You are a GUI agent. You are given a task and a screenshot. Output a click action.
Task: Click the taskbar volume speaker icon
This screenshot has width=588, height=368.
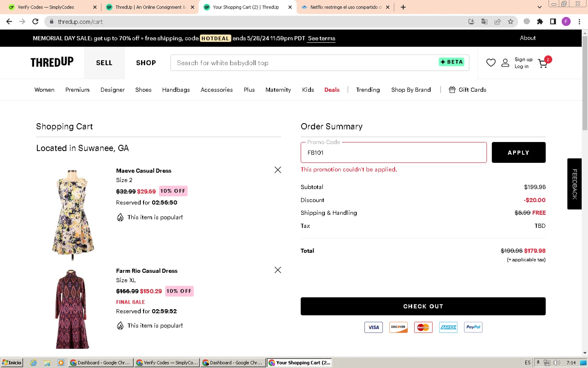557,363
